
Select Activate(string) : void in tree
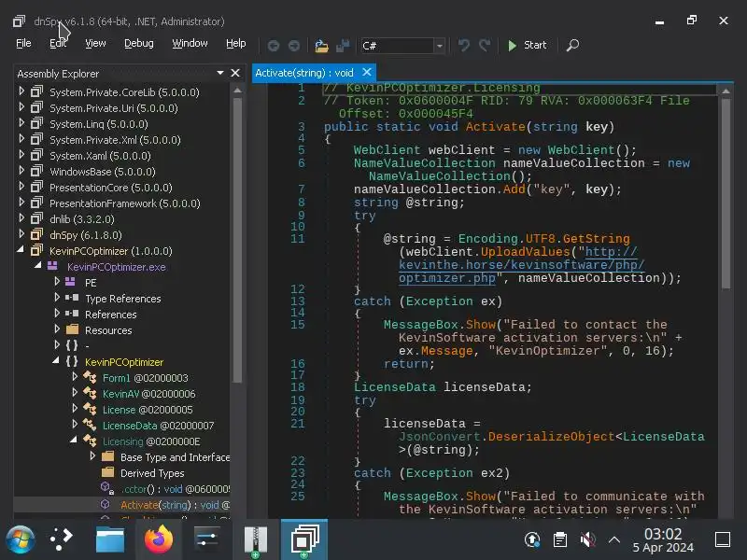coord(175,505)
